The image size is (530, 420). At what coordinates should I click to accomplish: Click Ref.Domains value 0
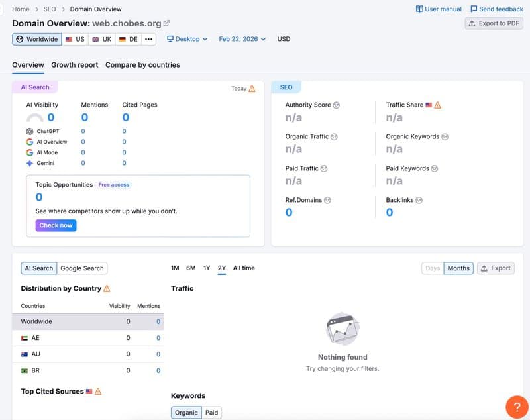[289, 213]
